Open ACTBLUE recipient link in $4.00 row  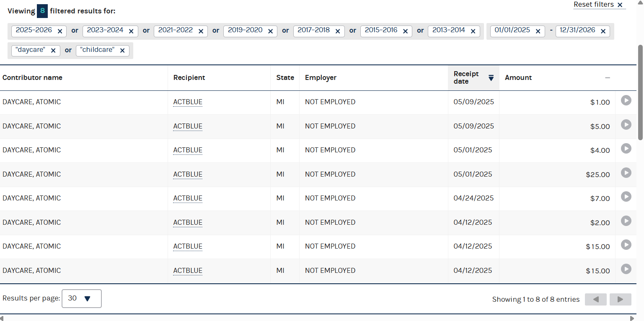click(188, 150)
